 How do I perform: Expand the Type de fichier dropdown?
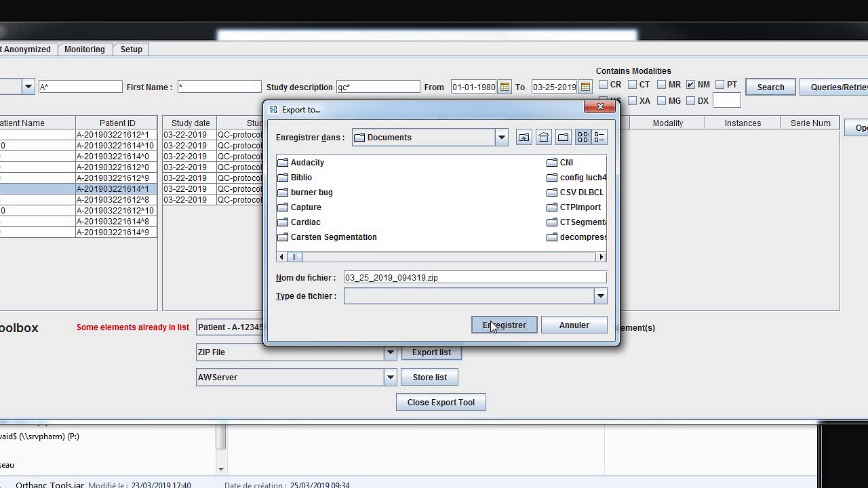pyautogui.click(x=600, y=296)
